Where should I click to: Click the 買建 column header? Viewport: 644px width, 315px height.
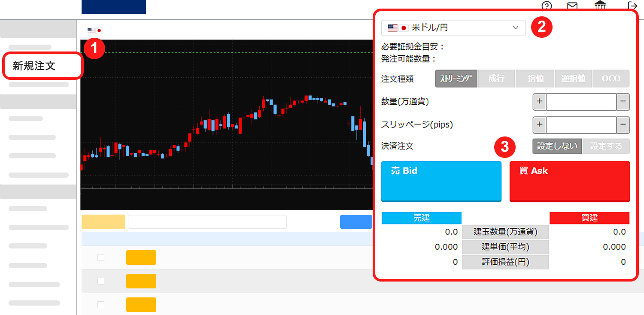pyautogui.click(x=589, y=218)
